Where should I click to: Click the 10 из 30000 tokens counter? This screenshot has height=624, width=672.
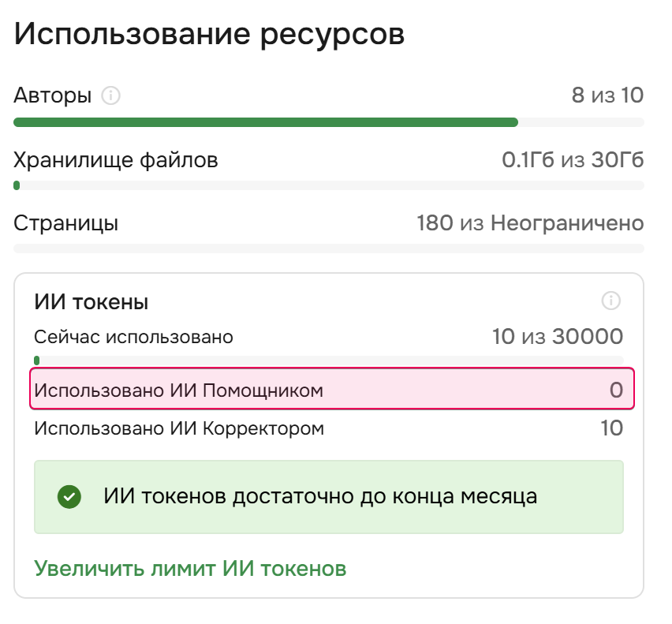(555, 336)
